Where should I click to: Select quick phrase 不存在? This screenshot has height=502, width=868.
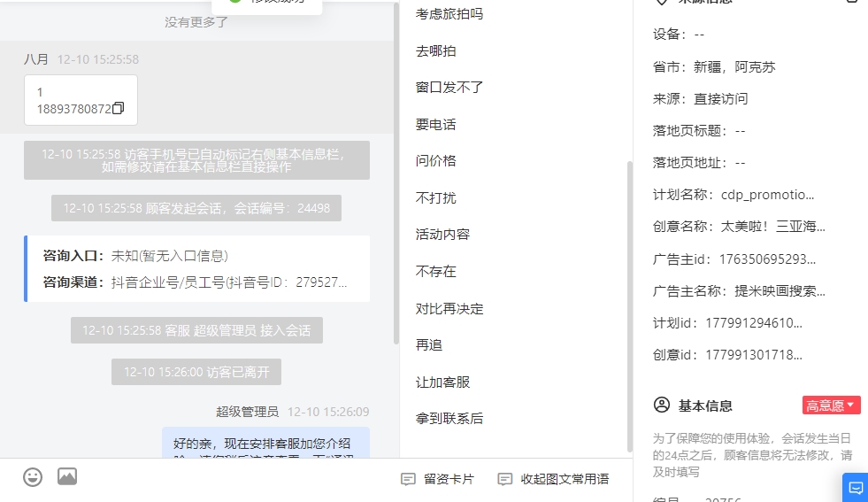click(435, 272)
